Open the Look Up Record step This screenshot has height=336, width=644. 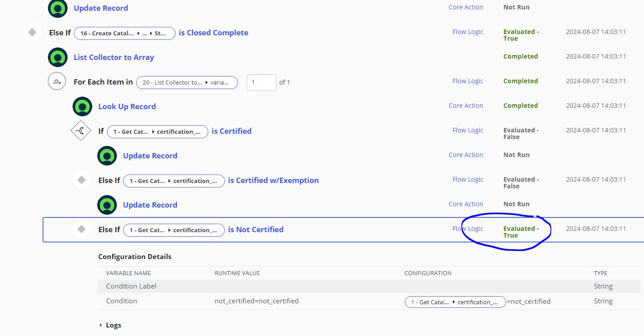click(x=127, y=106)
